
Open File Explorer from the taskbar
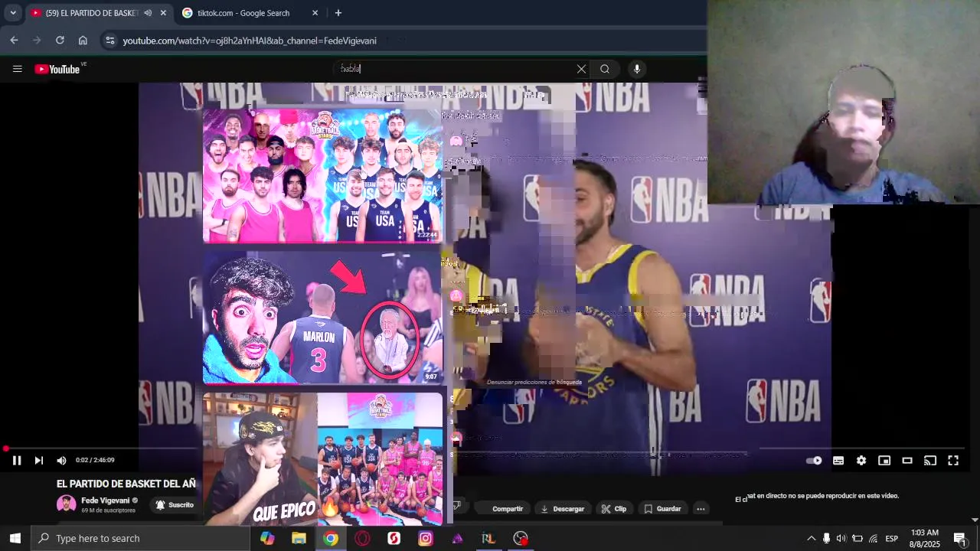299,538
